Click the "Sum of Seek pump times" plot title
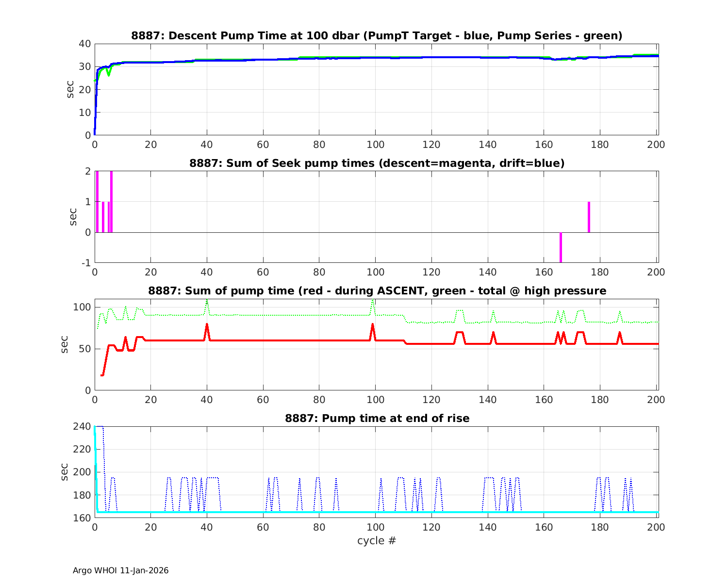The height and width of the screenshot is (582, 728). pyautogui.click(x=377, y=163)
